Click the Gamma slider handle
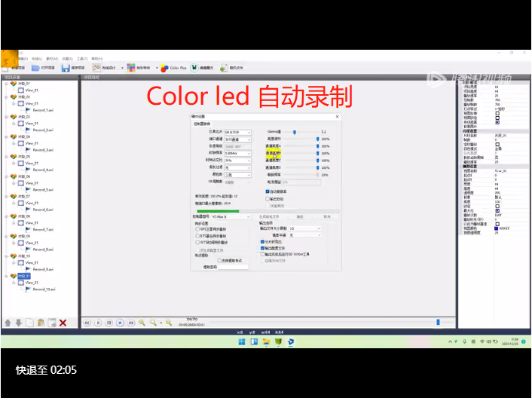 point(295,132)
